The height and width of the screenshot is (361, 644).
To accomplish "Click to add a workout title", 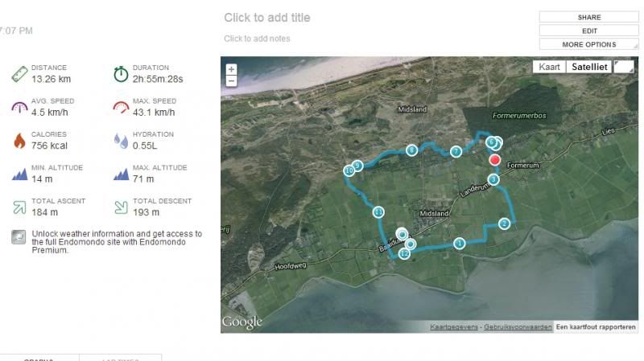I will 266,18.
